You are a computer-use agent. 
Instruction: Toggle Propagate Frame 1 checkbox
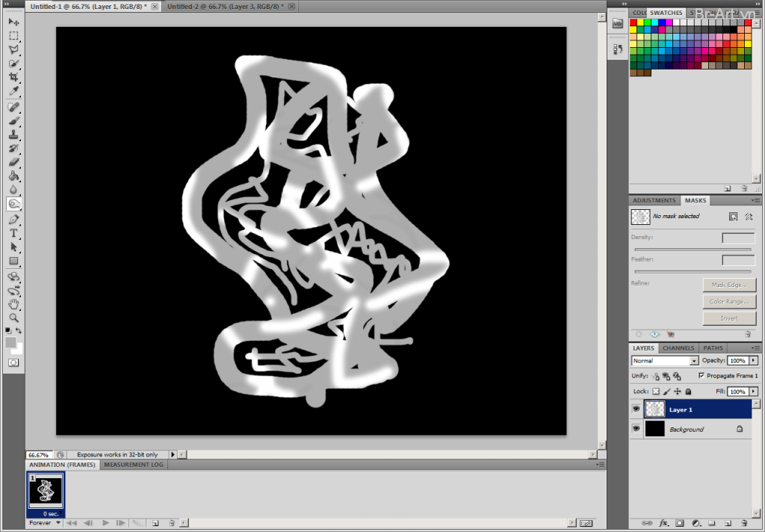point(701,376)
